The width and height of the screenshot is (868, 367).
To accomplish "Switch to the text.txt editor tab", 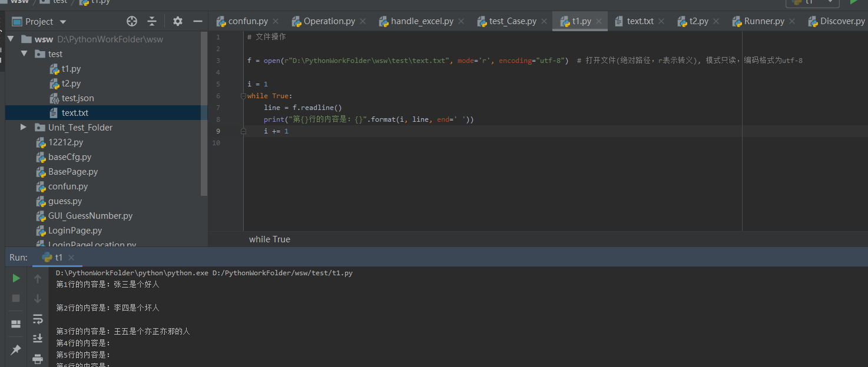I will click(x=640, y=21).
